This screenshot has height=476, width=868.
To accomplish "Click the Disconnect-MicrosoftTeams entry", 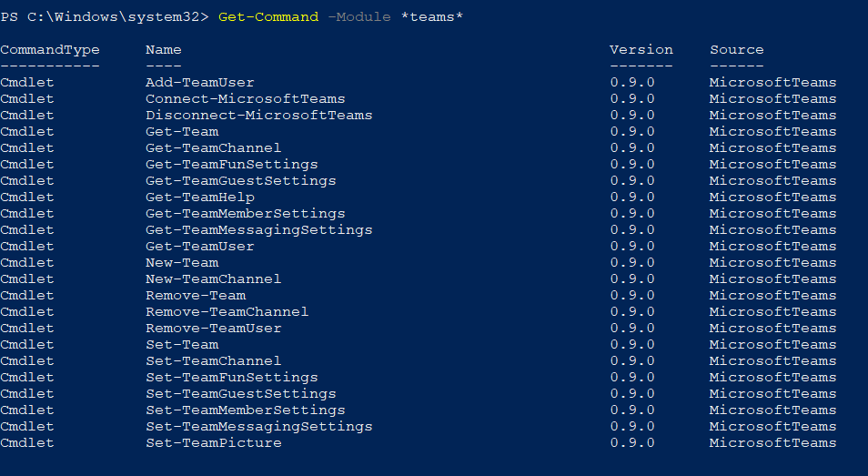I will tap(259, 115).
